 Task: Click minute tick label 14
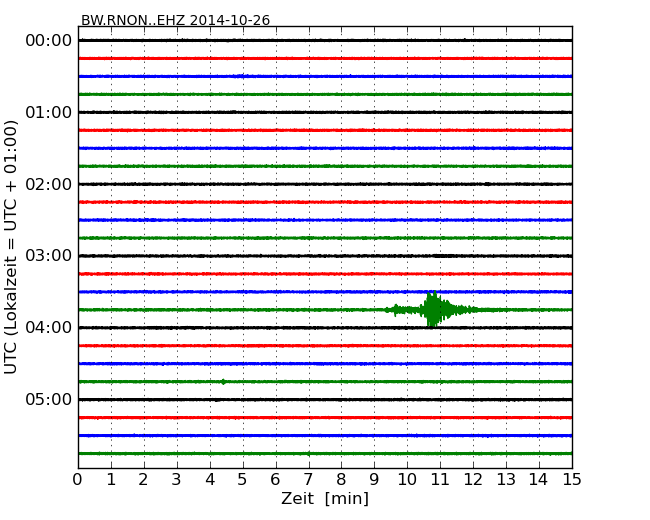click(x=538, y=480)
